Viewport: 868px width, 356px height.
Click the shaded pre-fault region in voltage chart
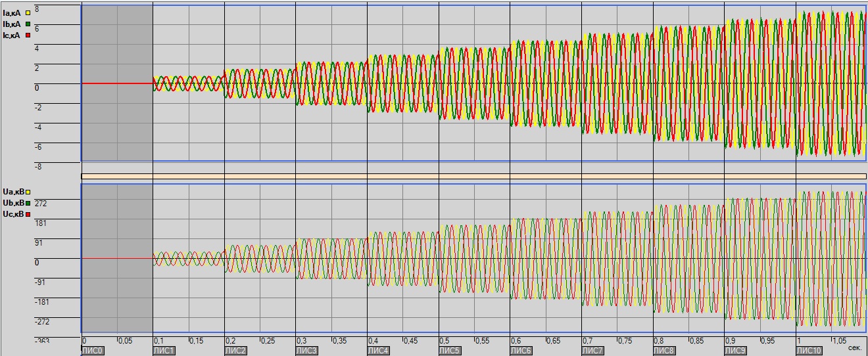(117, 258)
